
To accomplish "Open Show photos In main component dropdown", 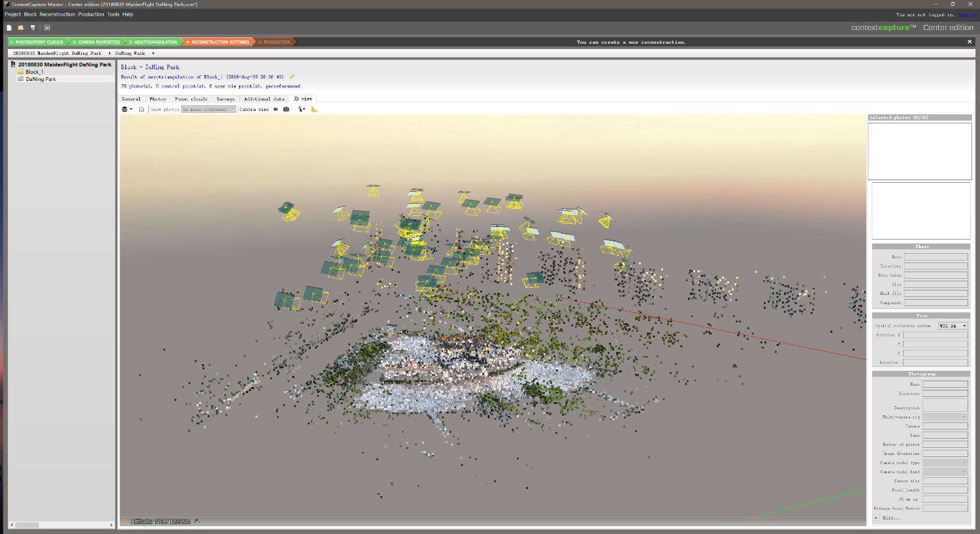I will (208, 109).
